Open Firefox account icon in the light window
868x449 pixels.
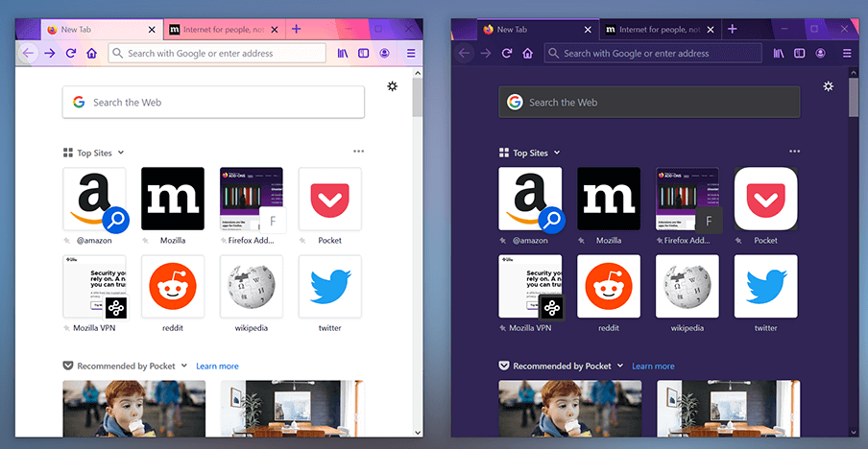385,53
